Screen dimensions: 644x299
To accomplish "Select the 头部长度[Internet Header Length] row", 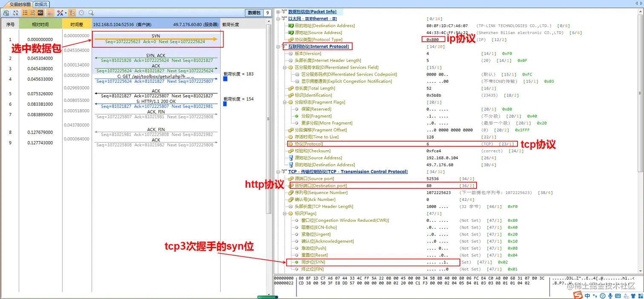I will coord(328,61).
